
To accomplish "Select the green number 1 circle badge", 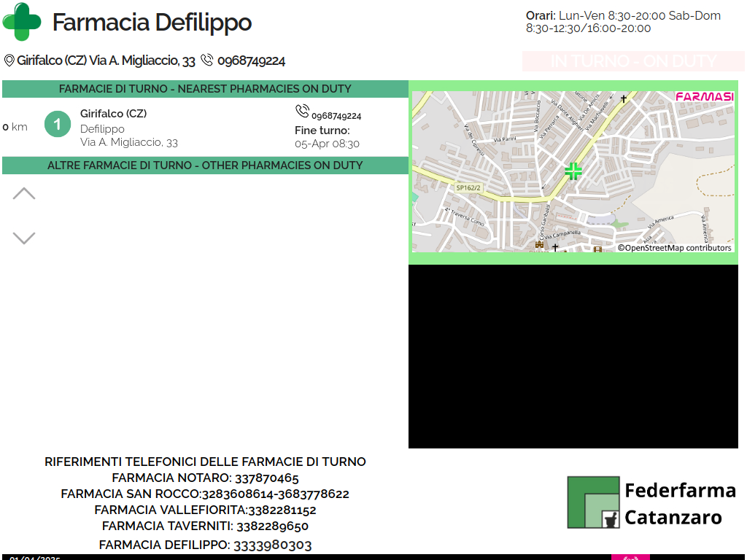I will 57,124.
